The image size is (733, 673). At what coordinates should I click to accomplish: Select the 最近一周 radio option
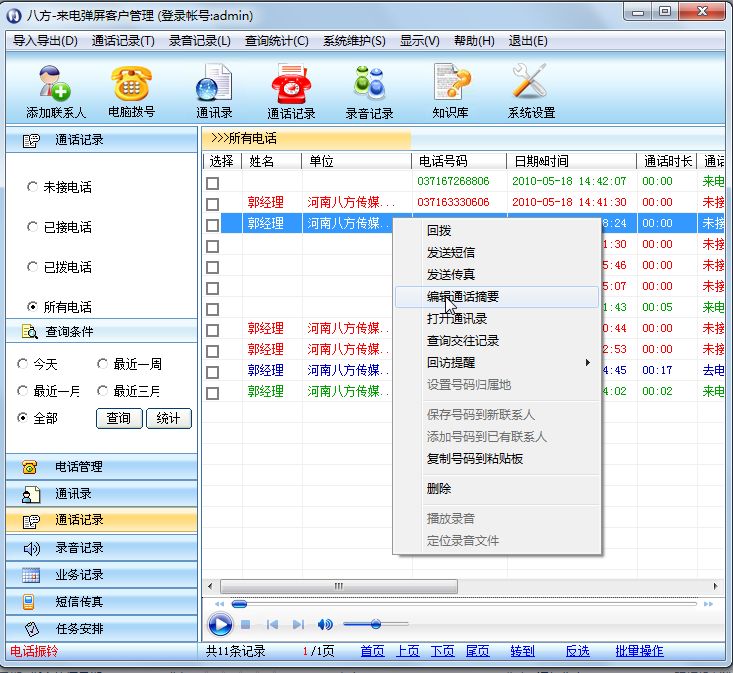pyautogui.click(x=103, y=364)
